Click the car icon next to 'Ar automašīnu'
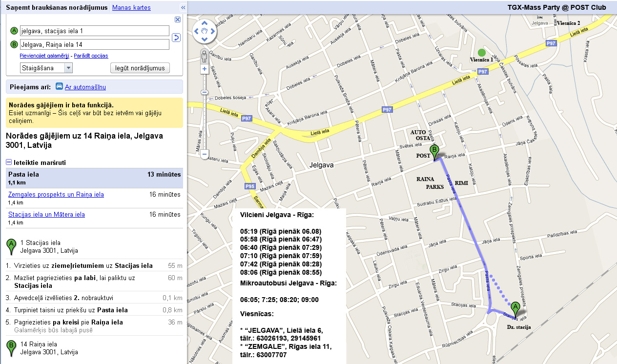The image size is (617, 364). tap(59, 86)
